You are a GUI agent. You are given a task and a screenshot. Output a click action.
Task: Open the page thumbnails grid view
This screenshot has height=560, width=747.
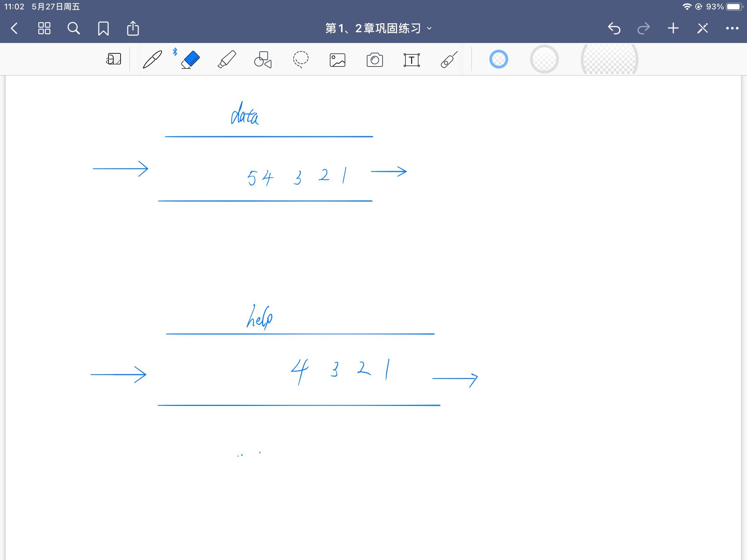(x=44, y=28)
